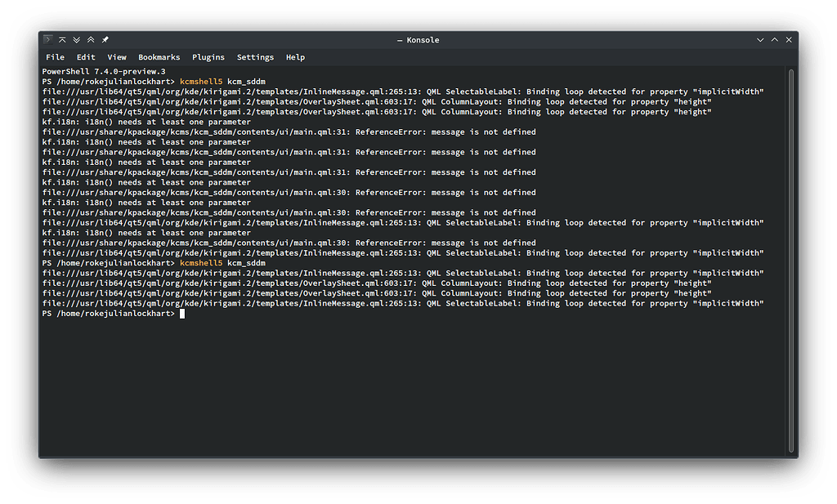Expand the Bookmarks menu
837x504 pixels.
pos(159,57)
